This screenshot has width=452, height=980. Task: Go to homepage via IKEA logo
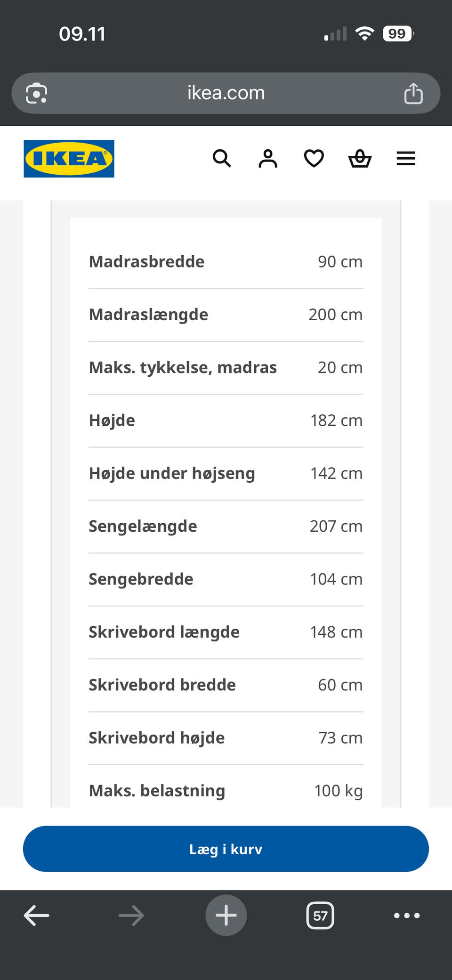point(69,159)
